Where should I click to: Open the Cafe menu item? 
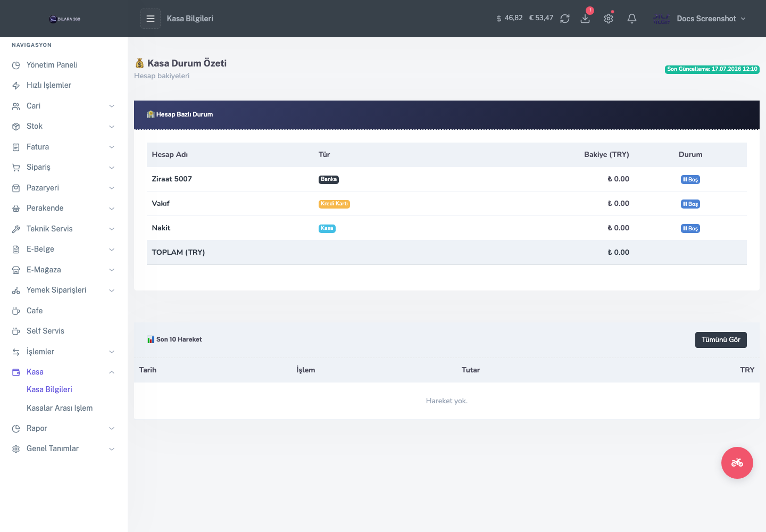point(35,311)
